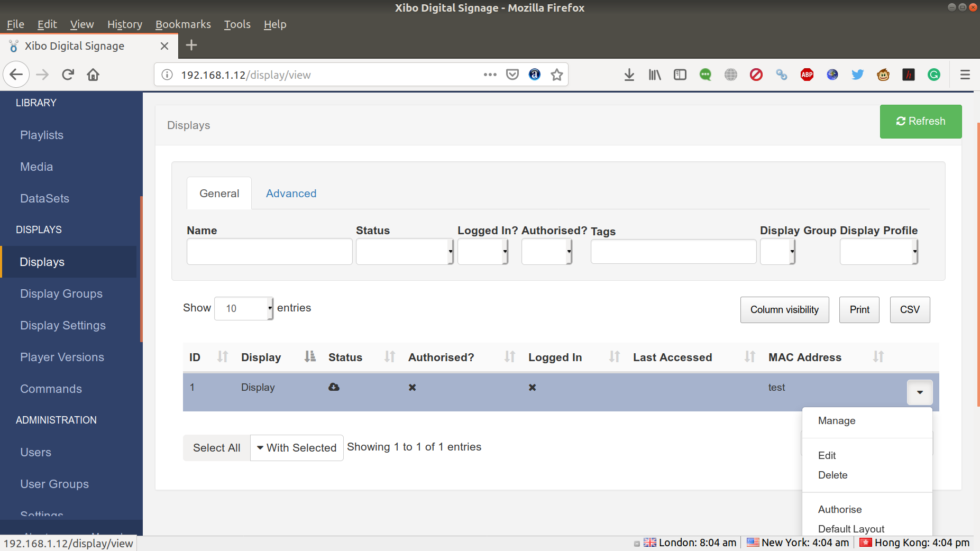Open Commands in the sidebar

click(51, 389)
